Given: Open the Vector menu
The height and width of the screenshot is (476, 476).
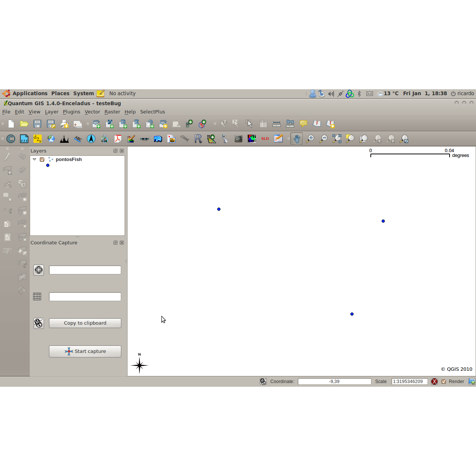Looking at the screenshot, I should 92,112.
